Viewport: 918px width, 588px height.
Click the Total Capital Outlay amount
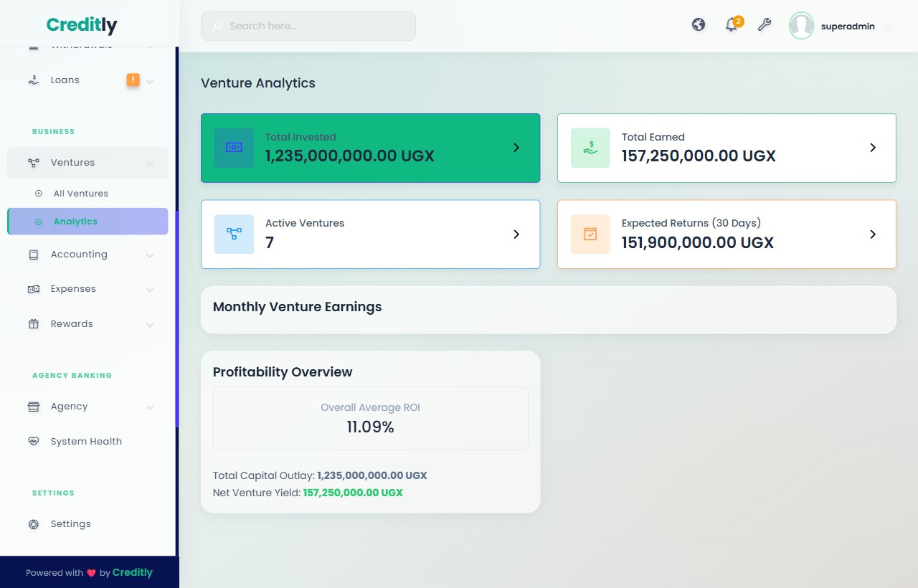click(x=372, y=475)
